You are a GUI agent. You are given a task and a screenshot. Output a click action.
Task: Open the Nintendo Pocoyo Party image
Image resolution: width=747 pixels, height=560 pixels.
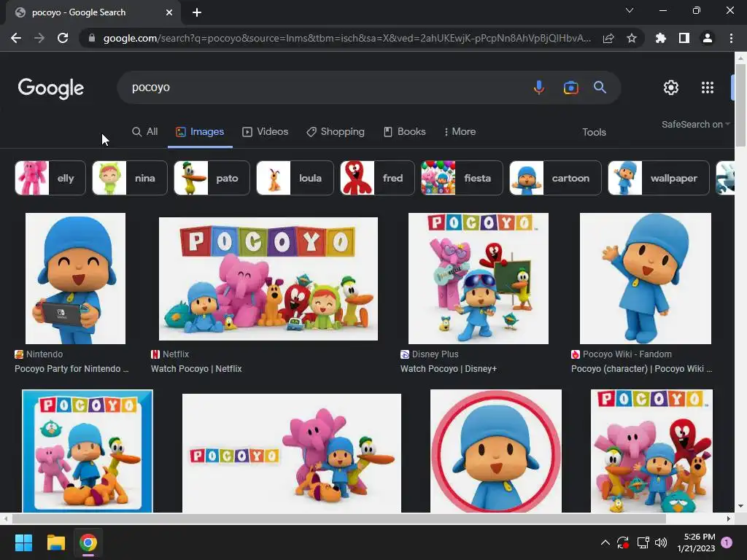75,279
